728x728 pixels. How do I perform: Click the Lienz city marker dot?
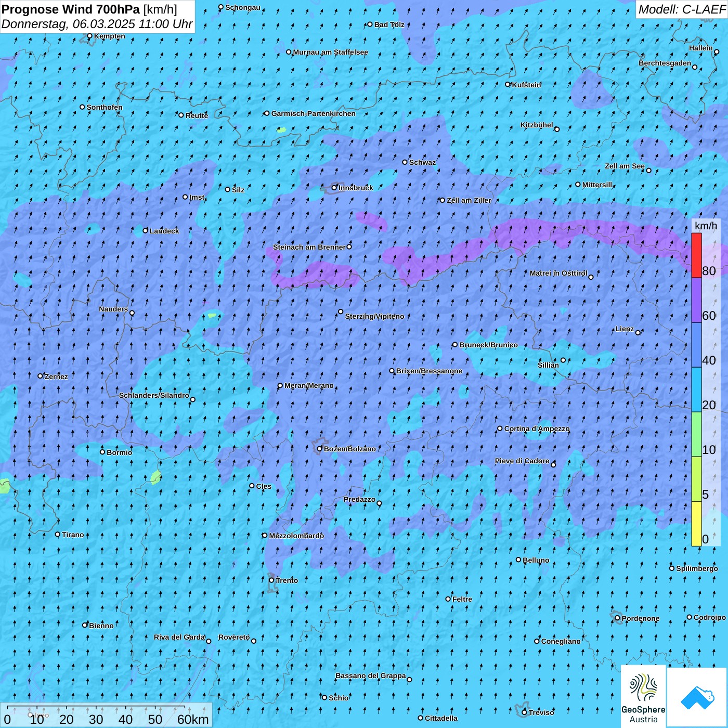click(x=638, y=333)
